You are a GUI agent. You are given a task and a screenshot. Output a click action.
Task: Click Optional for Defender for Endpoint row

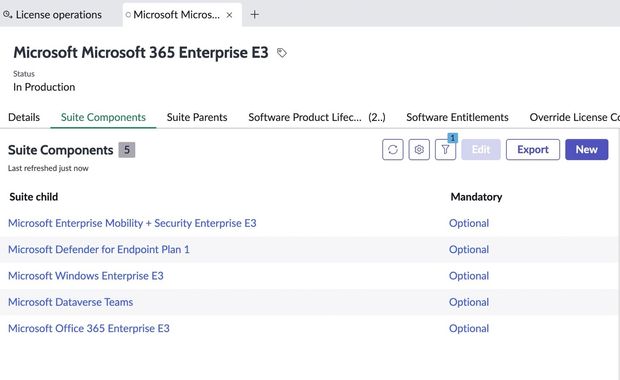click(469, 250)
